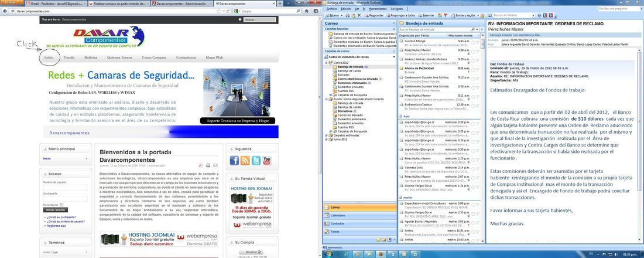644x258 pixels.
Task: Click Responder in Outlook toolbar
Action: point(374,15)
